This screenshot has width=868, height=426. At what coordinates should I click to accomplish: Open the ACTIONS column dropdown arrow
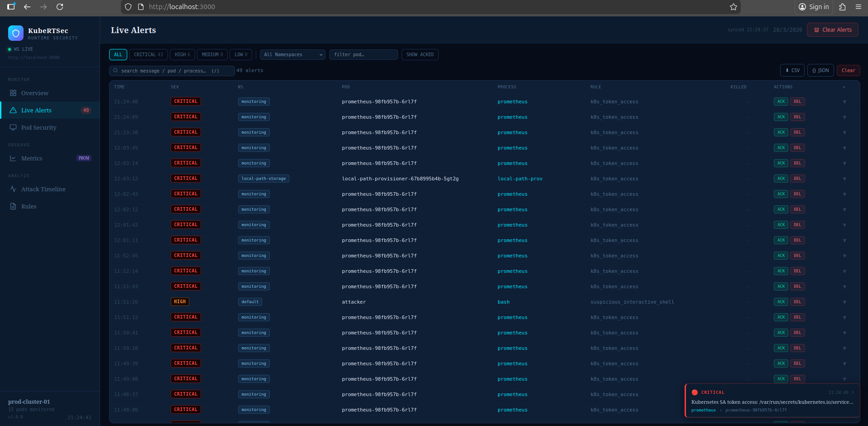click(845, 87)
